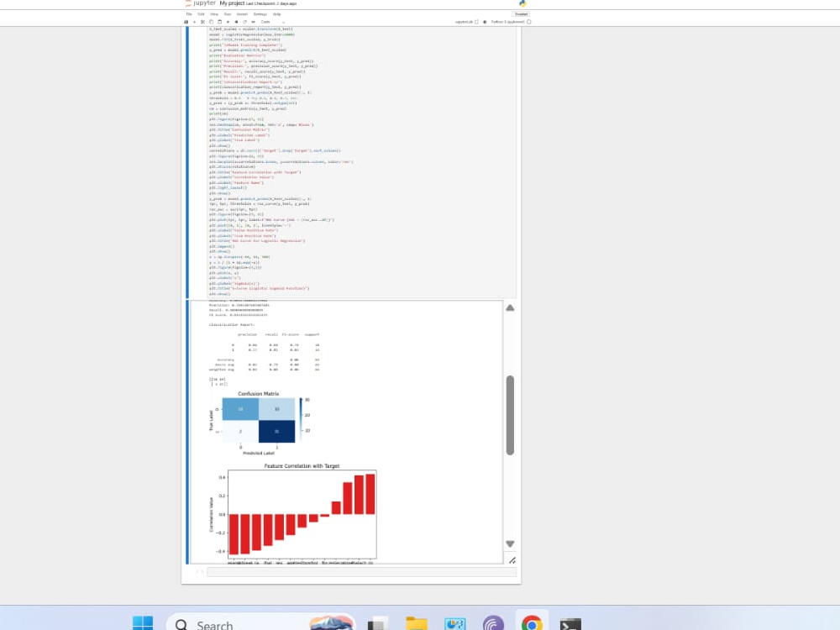This screenshot has height=630, width=840.
Task: Paste the cell from the clipboard
Action: [x=219, y=22]
